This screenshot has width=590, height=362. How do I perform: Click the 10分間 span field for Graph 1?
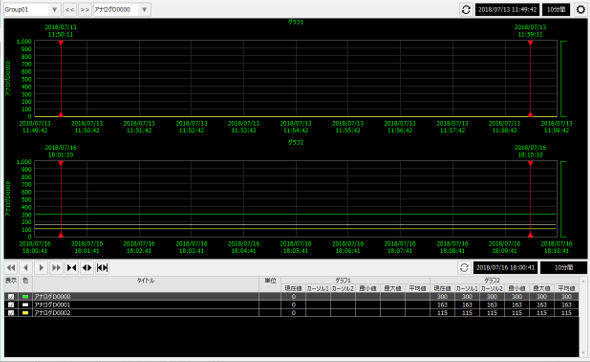click(x=556, y=9)
